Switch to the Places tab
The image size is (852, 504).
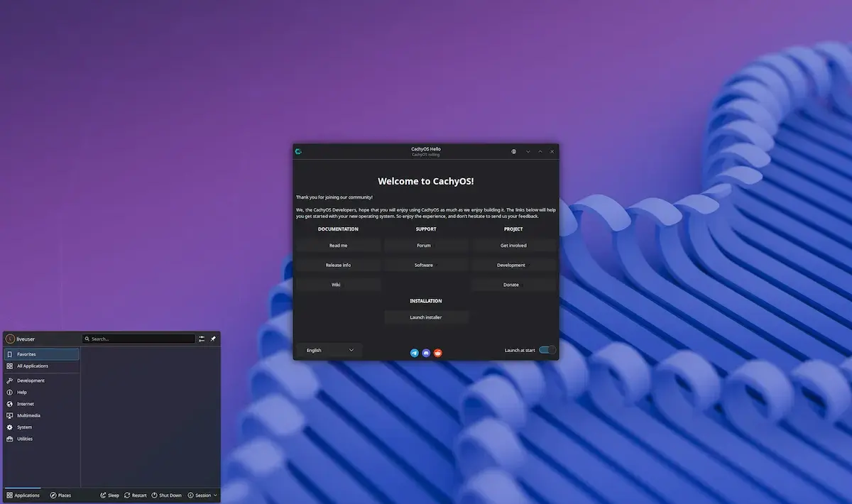point(60,495)
